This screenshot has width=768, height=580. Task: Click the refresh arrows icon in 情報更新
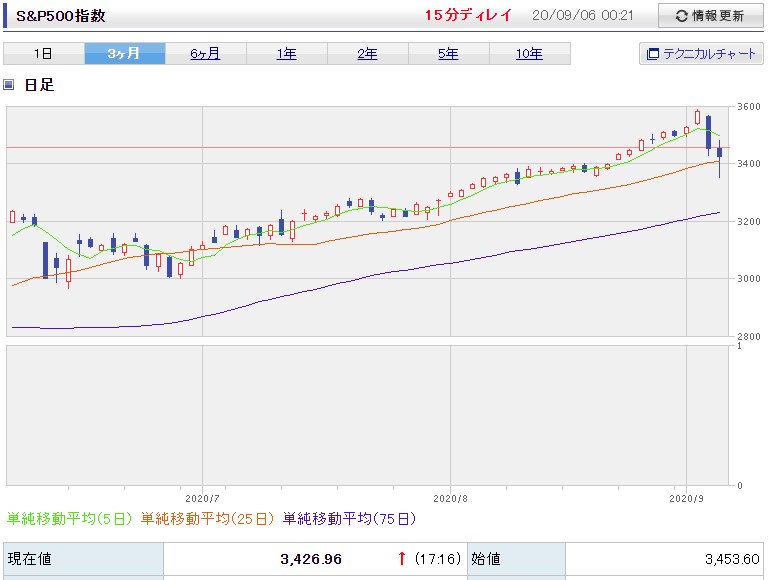[681, 16]
